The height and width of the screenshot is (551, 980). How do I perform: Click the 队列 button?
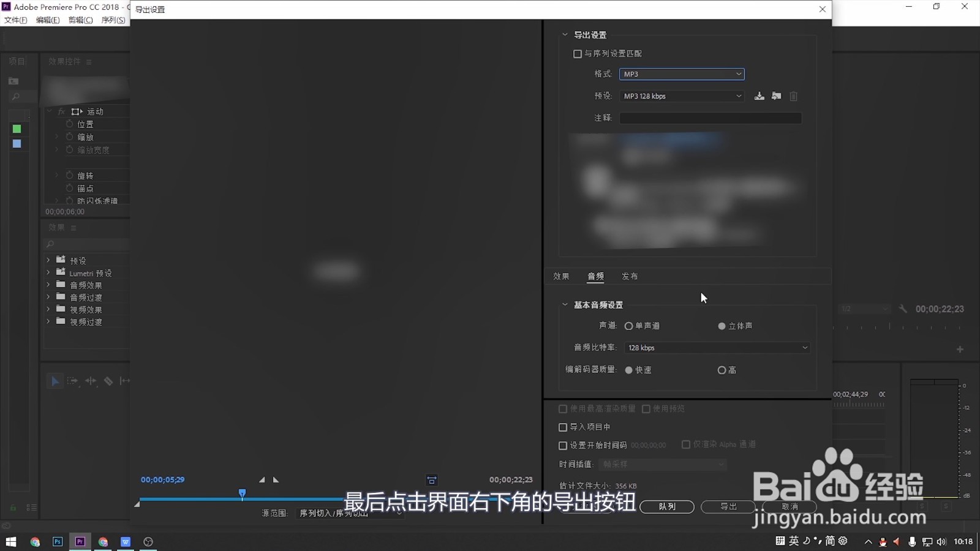tap(667, 506)
